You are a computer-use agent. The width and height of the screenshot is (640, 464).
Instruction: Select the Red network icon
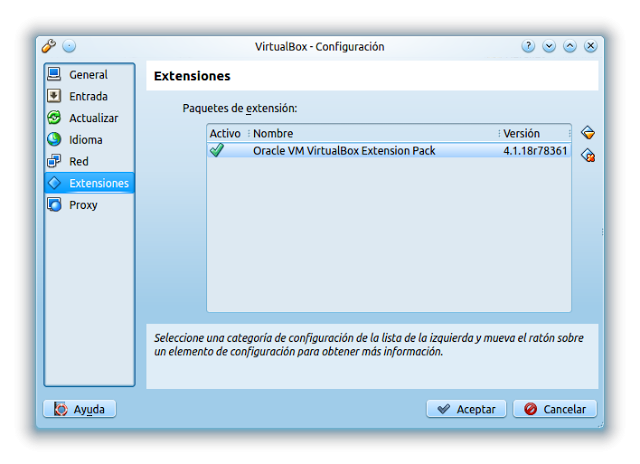tap(54, 161)
